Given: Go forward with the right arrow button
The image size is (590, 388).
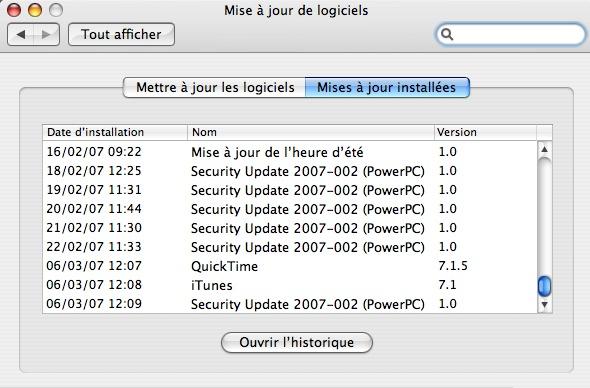Looking at the screenshot, I should pos(47,35).
